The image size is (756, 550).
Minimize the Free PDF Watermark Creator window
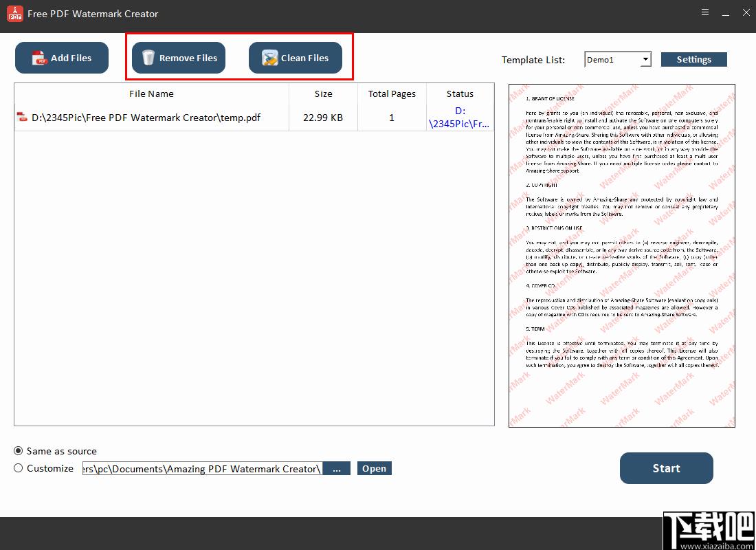[726, 13]
